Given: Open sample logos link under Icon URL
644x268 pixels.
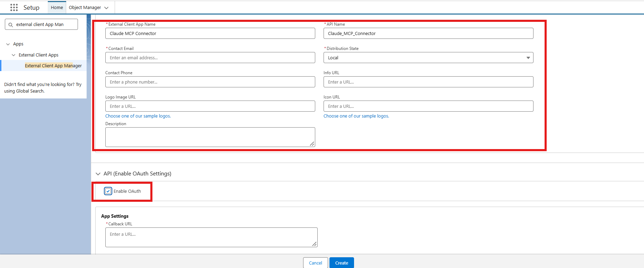Looking at the screenshot, I should click(356, 116).
